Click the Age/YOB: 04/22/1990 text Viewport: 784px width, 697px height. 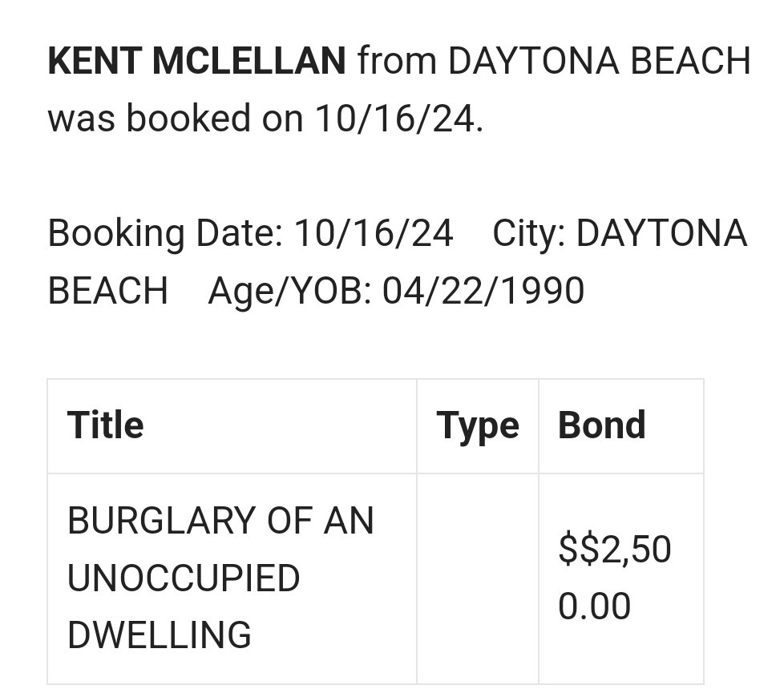pos(396,291)
